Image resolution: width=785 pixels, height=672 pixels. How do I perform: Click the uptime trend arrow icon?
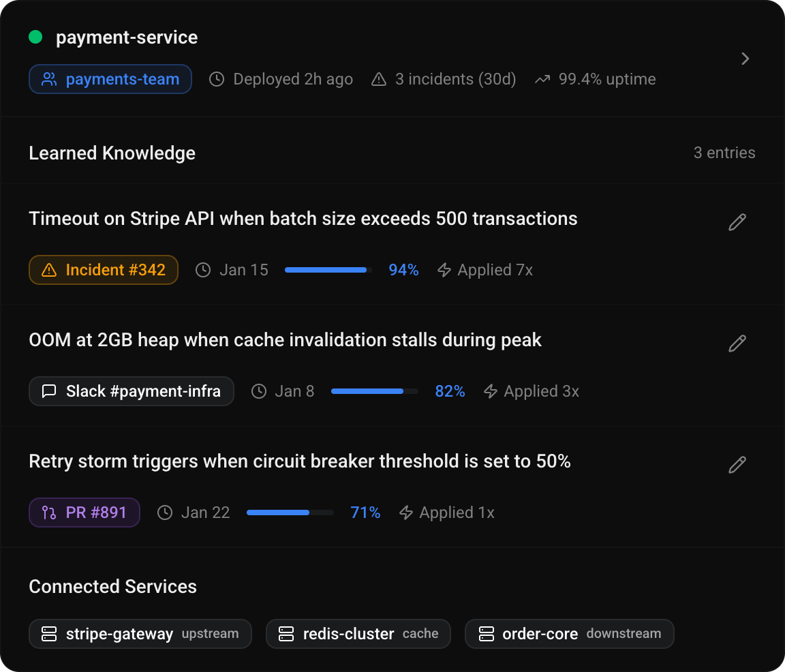tap(542, 80)
